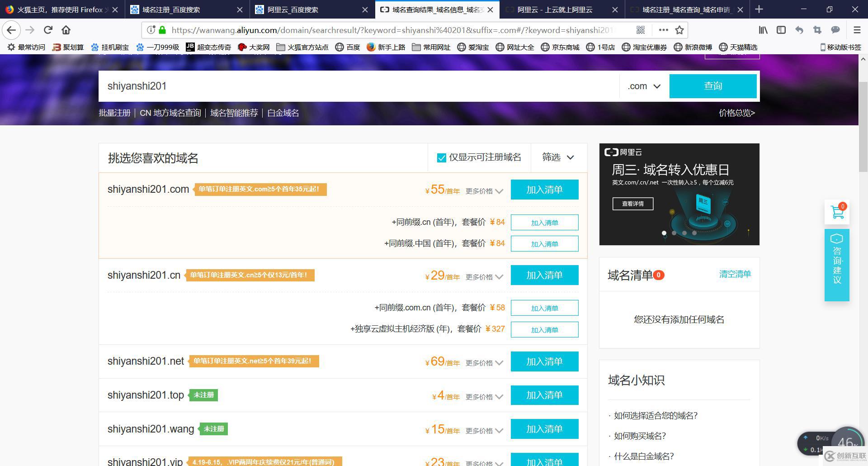The width and height of the screenshot is (868, 466).
Task: Toggle 仅显示可注册域名 checkbox
Action: coord(442,157)
